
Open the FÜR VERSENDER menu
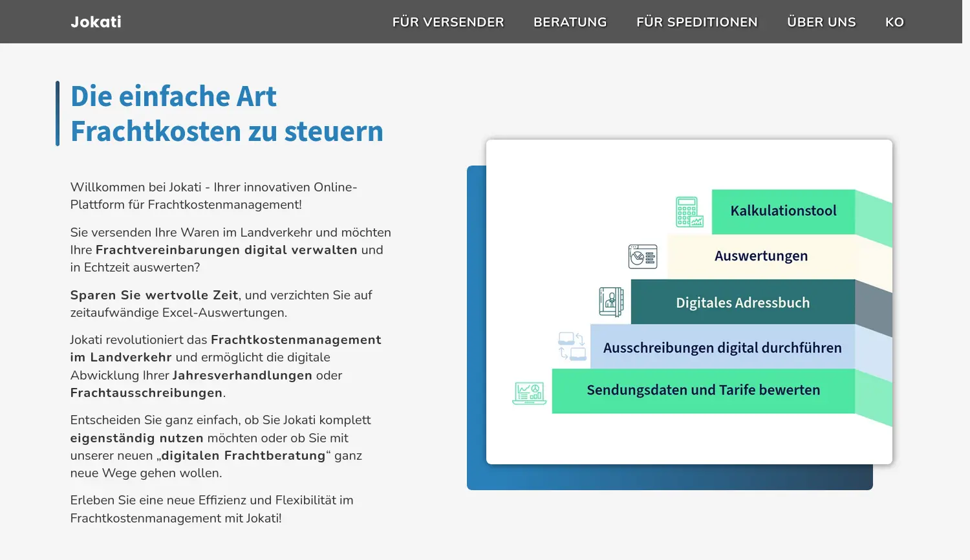[x=448, y=21]
